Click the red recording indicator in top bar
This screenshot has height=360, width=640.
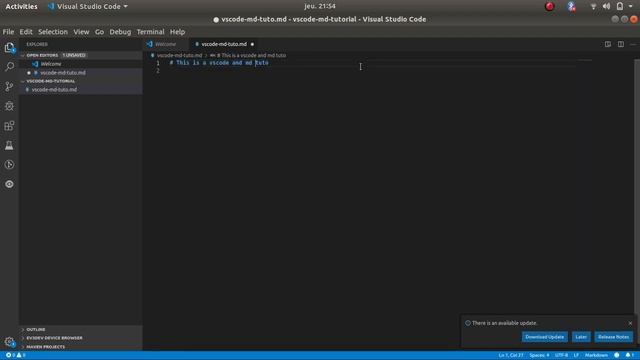[x=550, y=6]
